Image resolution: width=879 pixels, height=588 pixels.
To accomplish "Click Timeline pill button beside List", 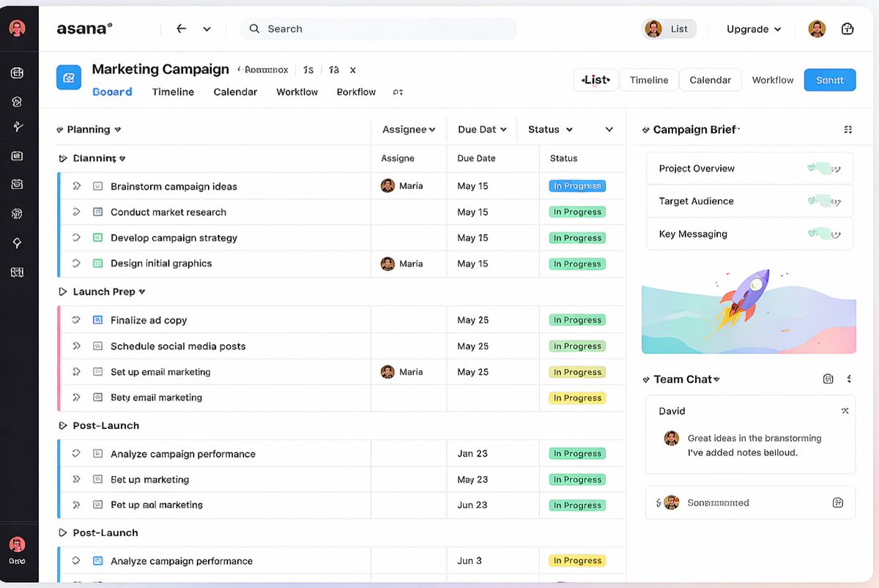I will [649, 80].
